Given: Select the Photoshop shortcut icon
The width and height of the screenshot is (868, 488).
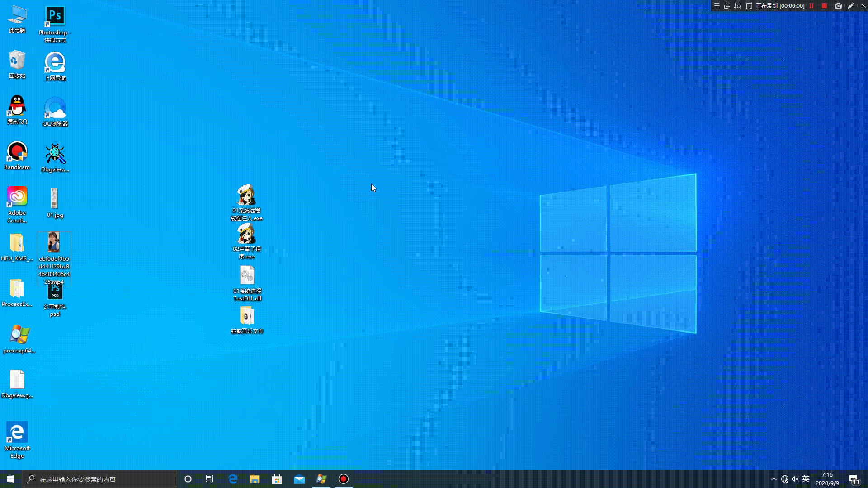Looking at the screenshot, I should (x=55, y=17).
